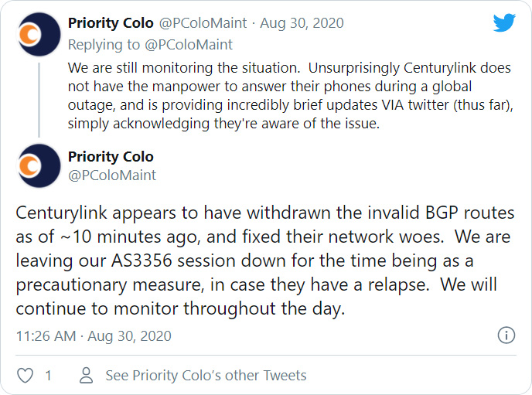Click the heart icon to like the tweet

26,376
